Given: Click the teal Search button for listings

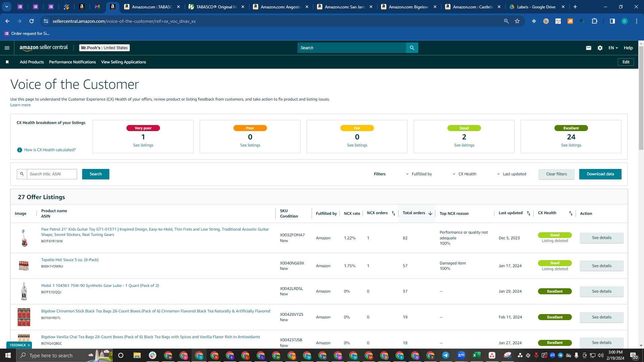Looking at the screenshot, I should point(96,174).
